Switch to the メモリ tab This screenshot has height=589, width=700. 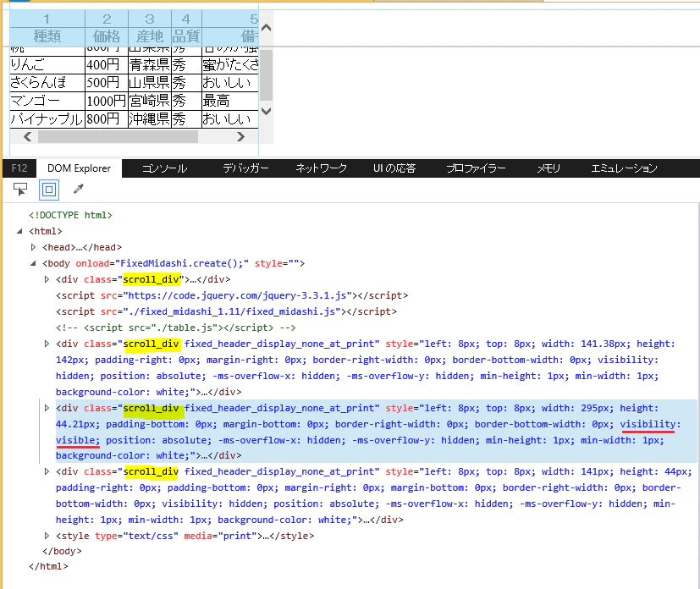[x=548, y=168]
